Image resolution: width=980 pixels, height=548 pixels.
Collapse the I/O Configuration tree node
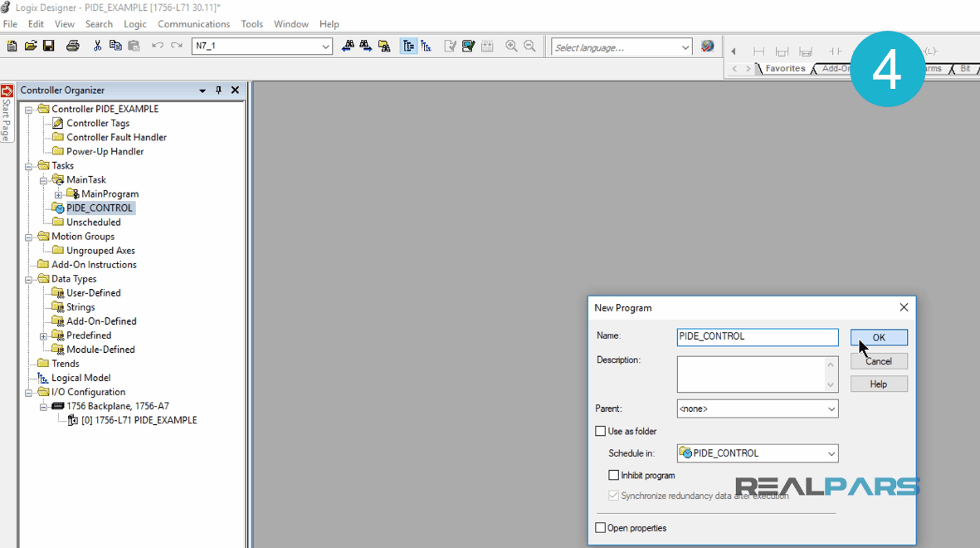pyautogui.click(x=28, y=393)
